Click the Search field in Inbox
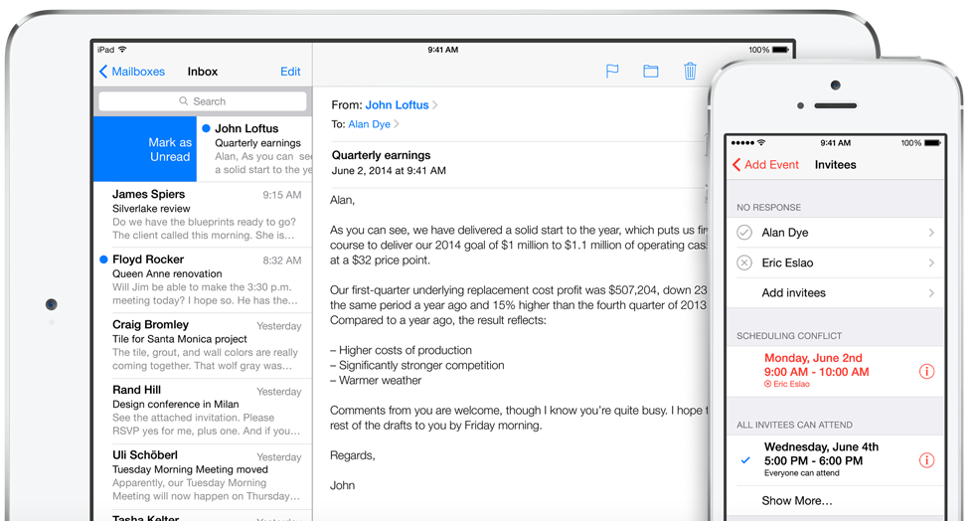The width and height of the screenshot is (980, 521). tap(203, 101)
